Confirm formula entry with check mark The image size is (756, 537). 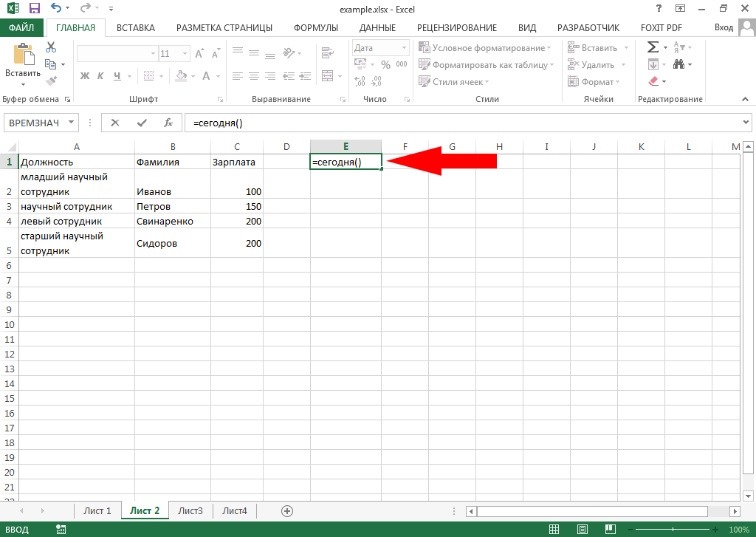coord(142,123)
